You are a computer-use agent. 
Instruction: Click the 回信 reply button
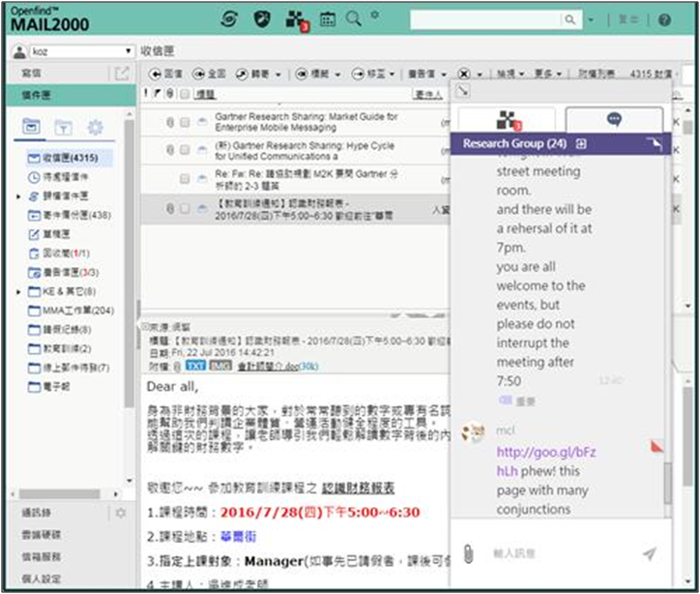[166, 74]
